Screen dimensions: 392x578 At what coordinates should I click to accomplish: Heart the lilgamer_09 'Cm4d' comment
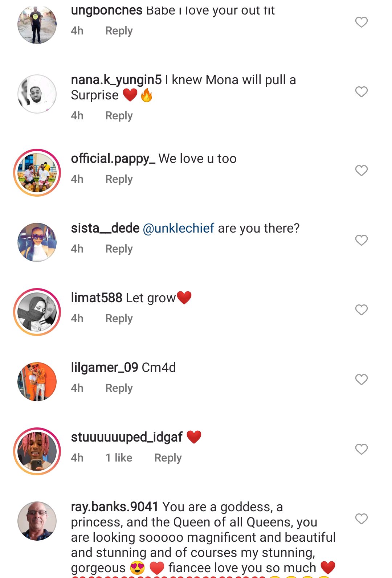pyautogui.click(x=361, y=380)
